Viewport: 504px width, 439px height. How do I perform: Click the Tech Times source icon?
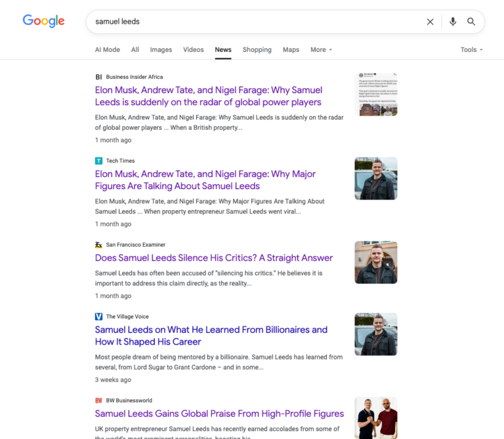pyautogui.click(x=98, y=161)
